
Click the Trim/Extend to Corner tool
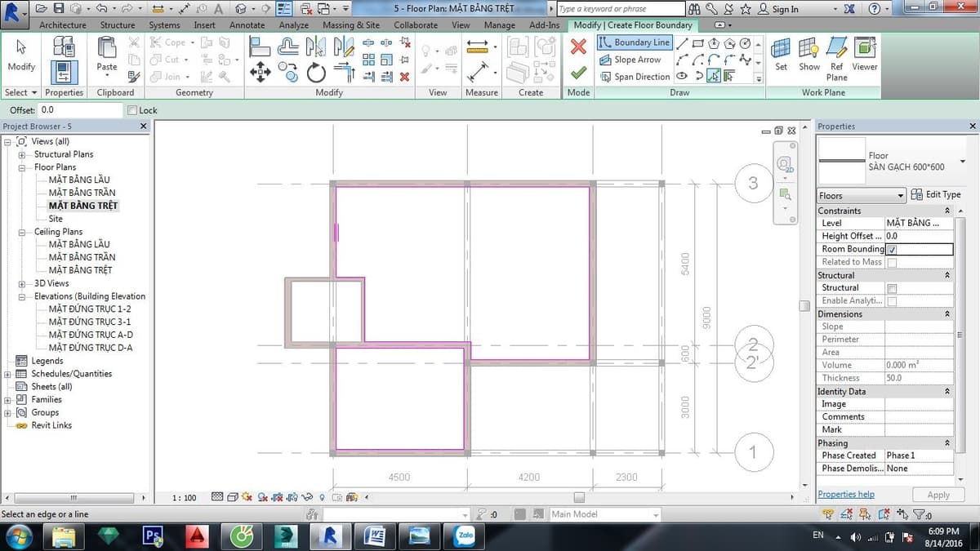(344, 73)
